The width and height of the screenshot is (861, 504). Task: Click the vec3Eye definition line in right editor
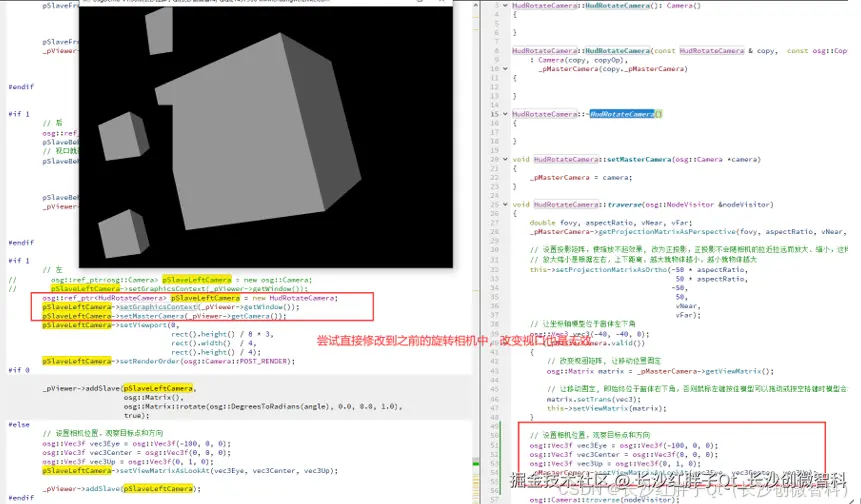click(623, 445)
